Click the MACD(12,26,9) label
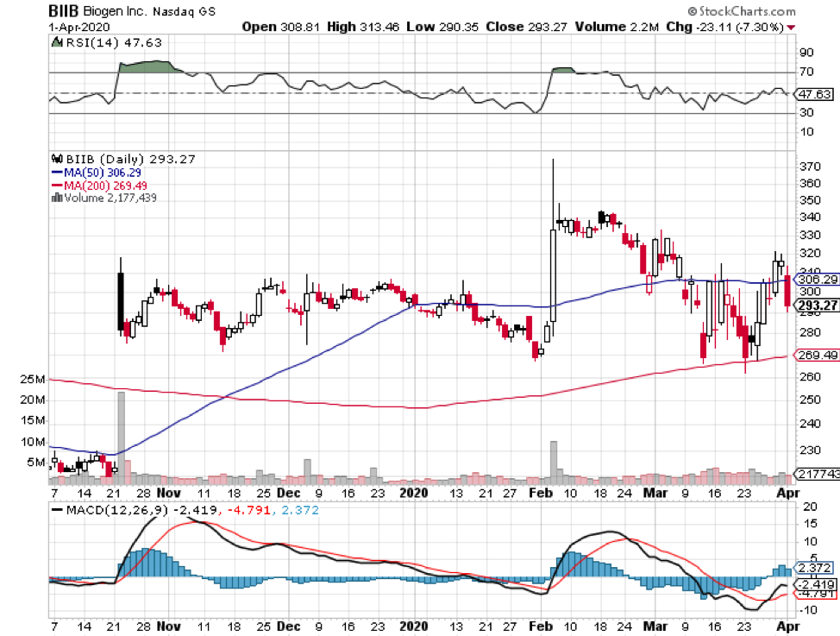 click(x=116, y=510)
